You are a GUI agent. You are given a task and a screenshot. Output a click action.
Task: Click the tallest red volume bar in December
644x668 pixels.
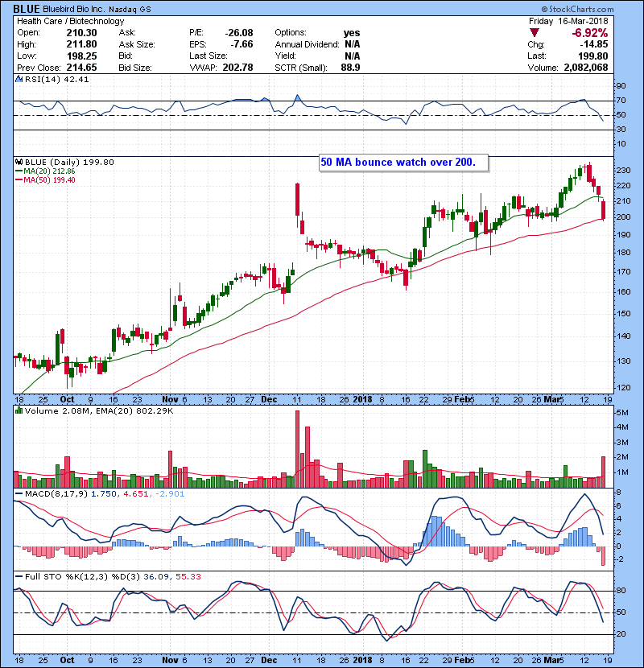(x=298, y=449)
